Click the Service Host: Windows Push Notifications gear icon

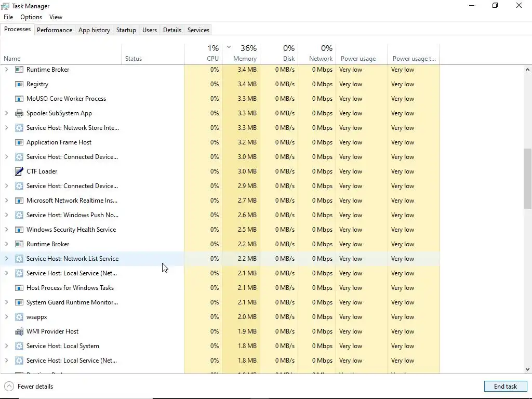point(19,215)
